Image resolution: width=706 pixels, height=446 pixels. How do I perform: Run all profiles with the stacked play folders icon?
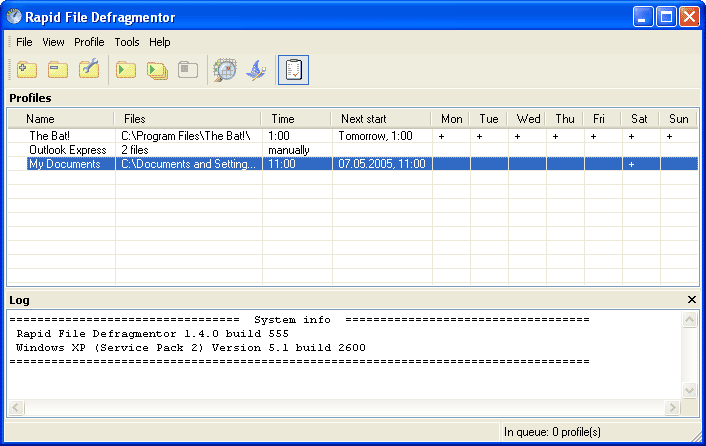(157, 70)
